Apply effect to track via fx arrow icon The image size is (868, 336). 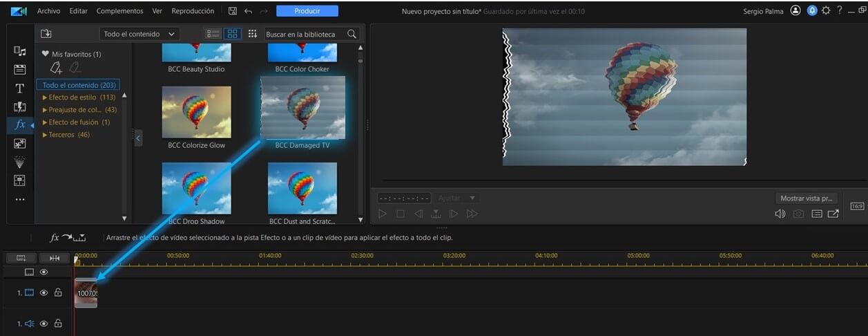coord(68,238)
